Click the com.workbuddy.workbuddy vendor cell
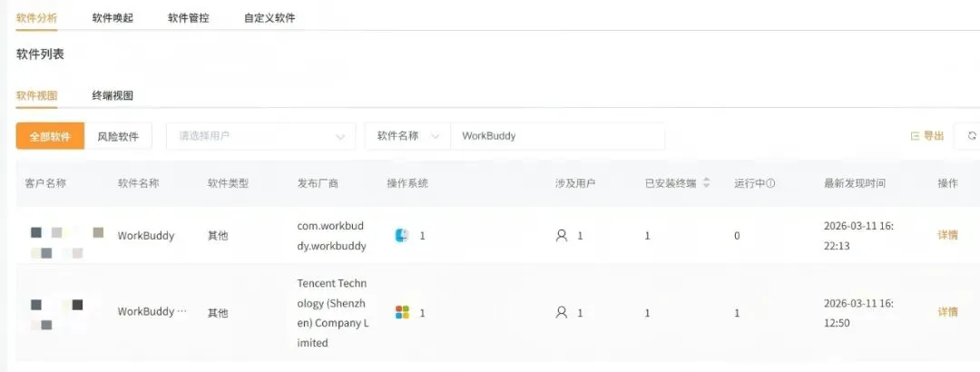 click(x=331, y=236)
